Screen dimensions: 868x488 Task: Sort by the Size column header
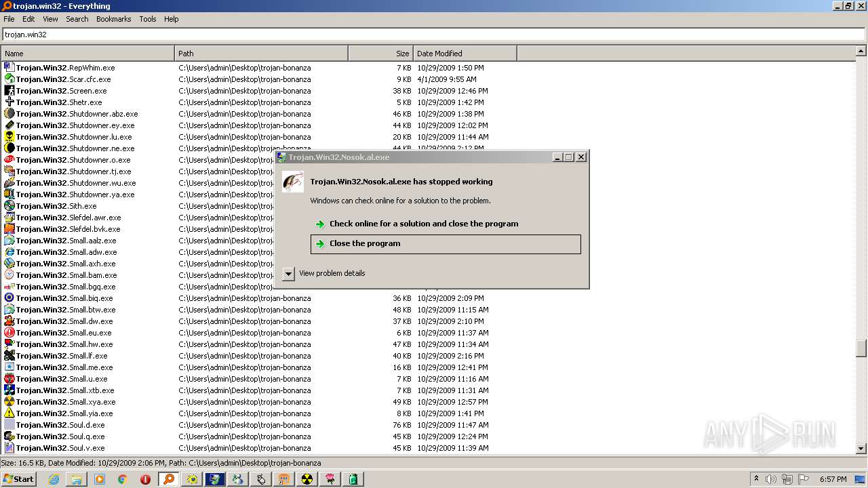pyautogui.click(x=380, y=54)
